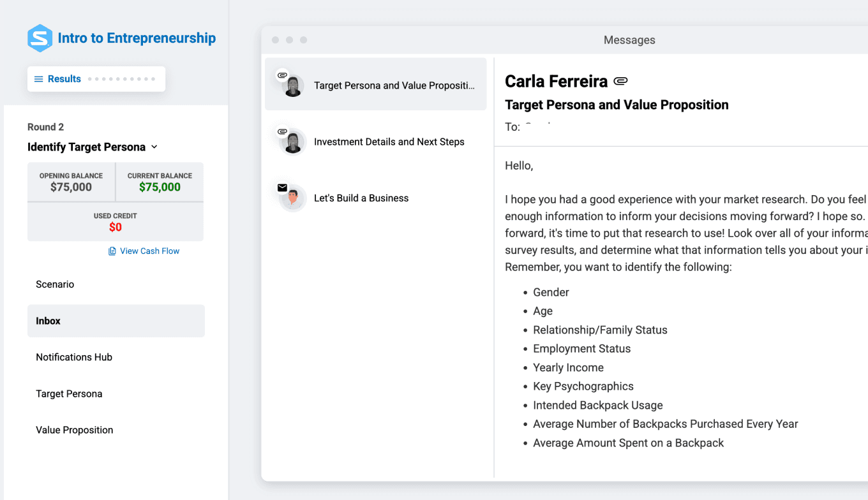
Task: Click the red window close dot
Action: (275, 40)
